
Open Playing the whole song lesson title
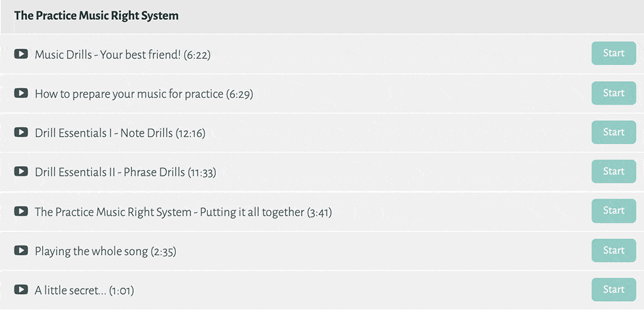pyautogui.click(x=105, y=251)
